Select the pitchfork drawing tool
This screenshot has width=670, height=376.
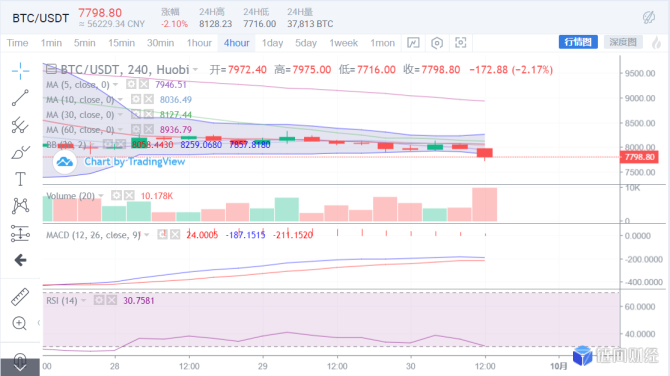coord(20,125)
